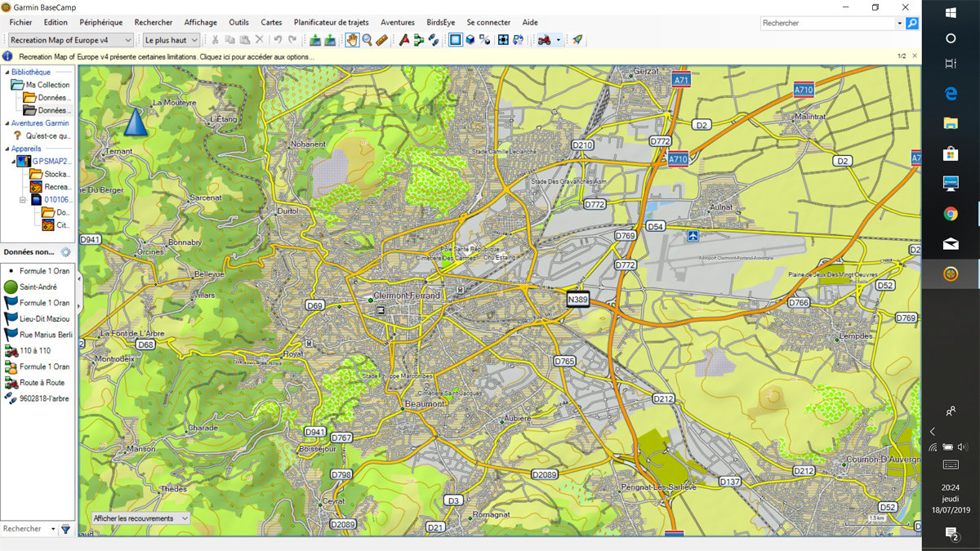Click the filter funnel icon
The height and width of the screenshot is (551, 980).
click(65, 529)
